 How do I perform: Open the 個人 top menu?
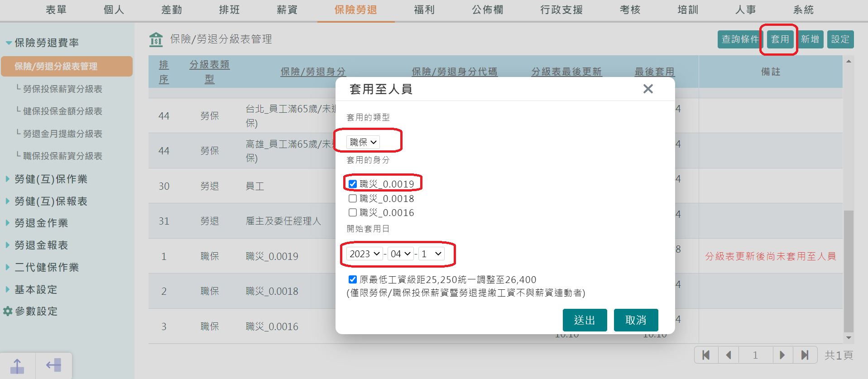click(114, 10)
